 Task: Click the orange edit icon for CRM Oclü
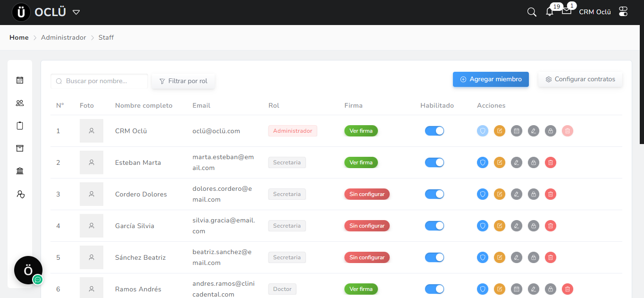500,131
